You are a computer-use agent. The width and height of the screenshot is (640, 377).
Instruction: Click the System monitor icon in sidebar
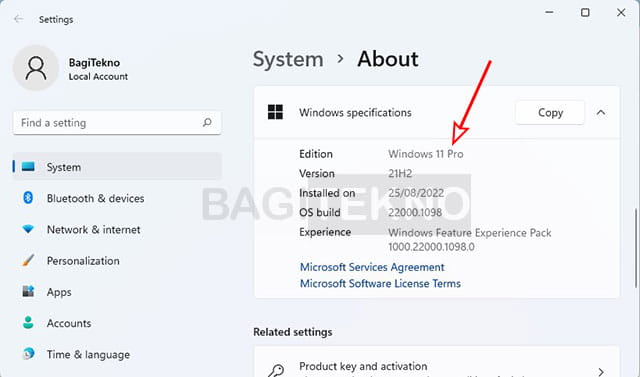coord(28,166)
